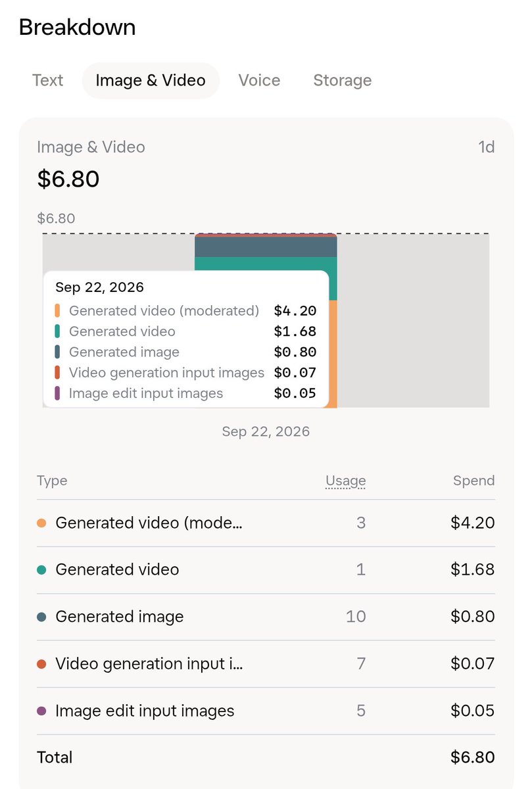This screenshot has width=532, height=789.
Task: Click the green Generated video bar segment
Action: [x=266, y=264]
